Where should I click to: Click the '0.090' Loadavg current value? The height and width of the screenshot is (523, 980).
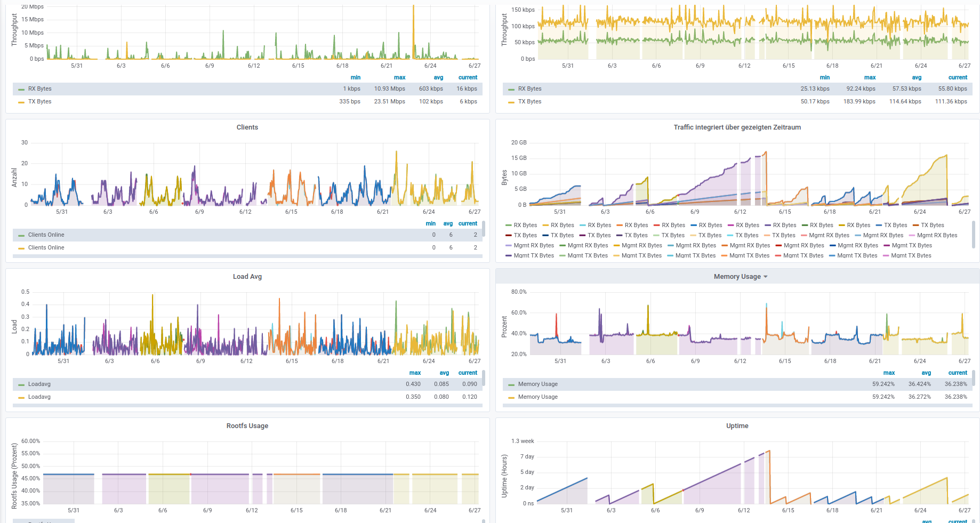(x=470, y=384)
